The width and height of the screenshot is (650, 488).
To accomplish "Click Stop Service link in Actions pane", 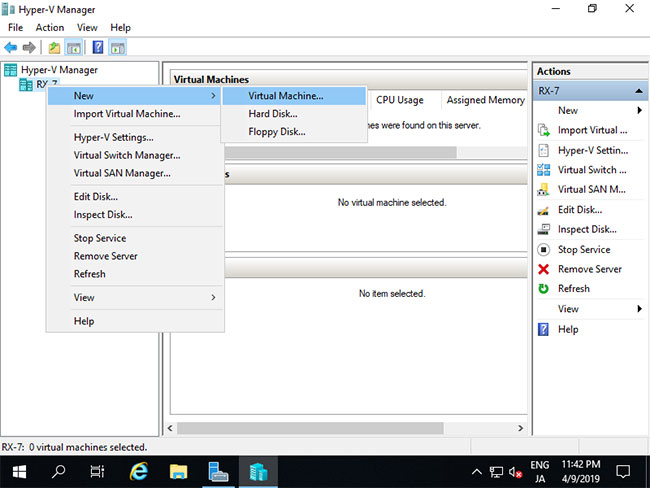I will pyautogui.click(x=584, y=250).
